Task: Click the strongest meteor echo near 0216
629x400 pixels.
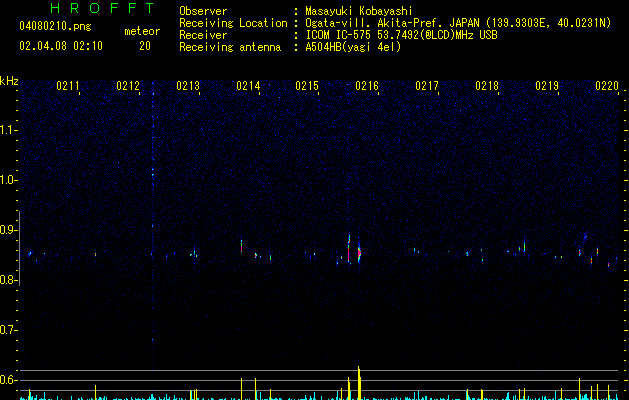Action: pos(359,252)
